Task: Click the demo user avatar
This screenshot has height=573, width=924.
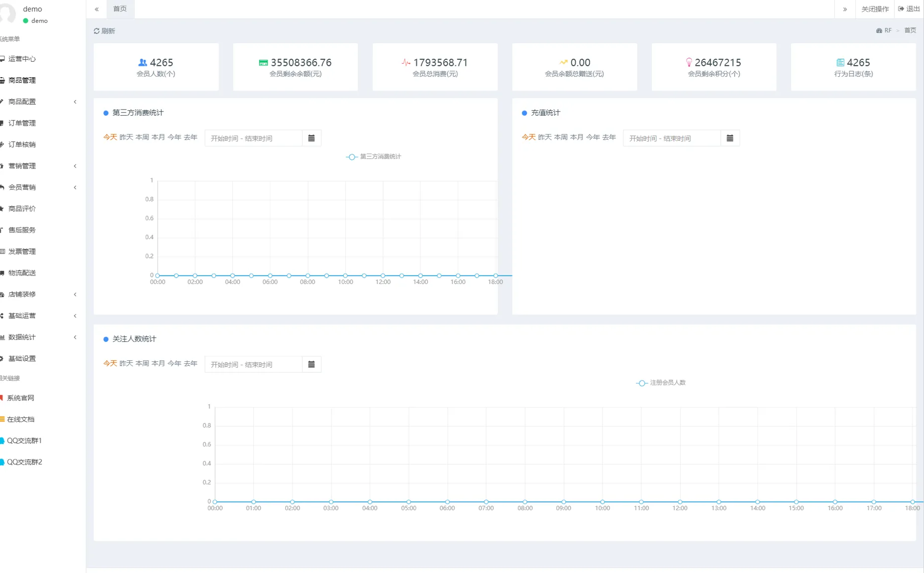Action: click(7, 13)
